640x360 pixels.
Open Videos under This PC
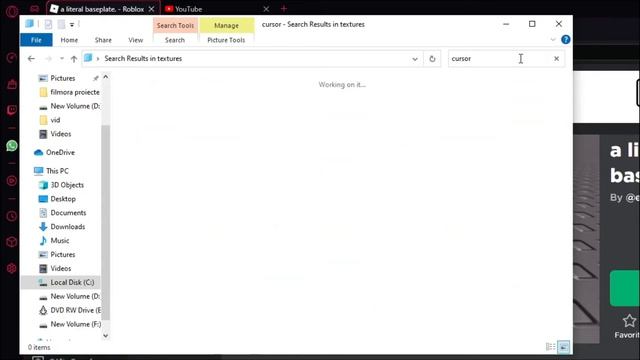(x=60, y=268)
